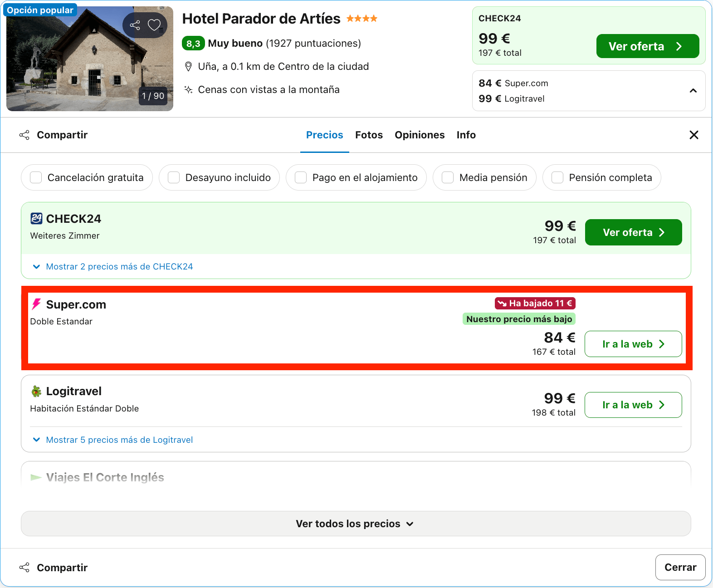Enable the Desayuno incluido filter
The height and width of the screenshot is (588, 713).
point(174,177)
